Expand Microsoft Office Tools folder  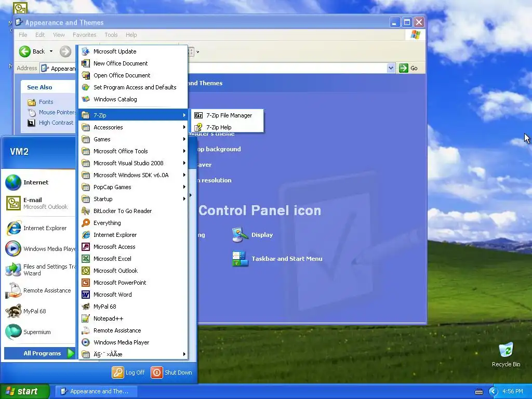[x=133, y=151]
